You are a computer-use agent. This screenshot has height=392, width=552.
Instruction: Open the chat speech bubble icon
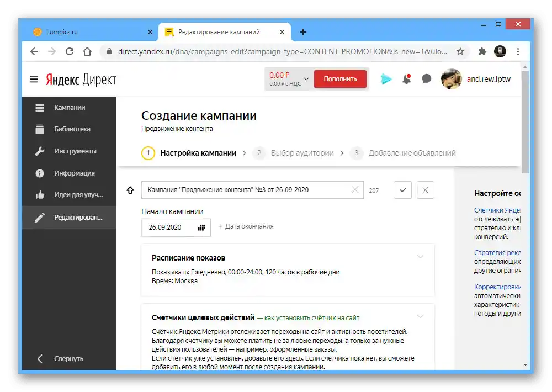pyautogui.click(x=426, y=78)
